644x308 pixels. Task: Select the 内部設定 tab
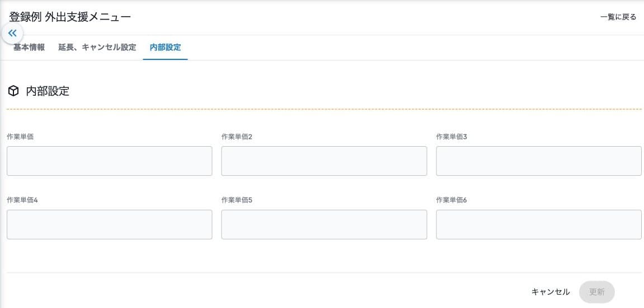(x=165, y=47)
